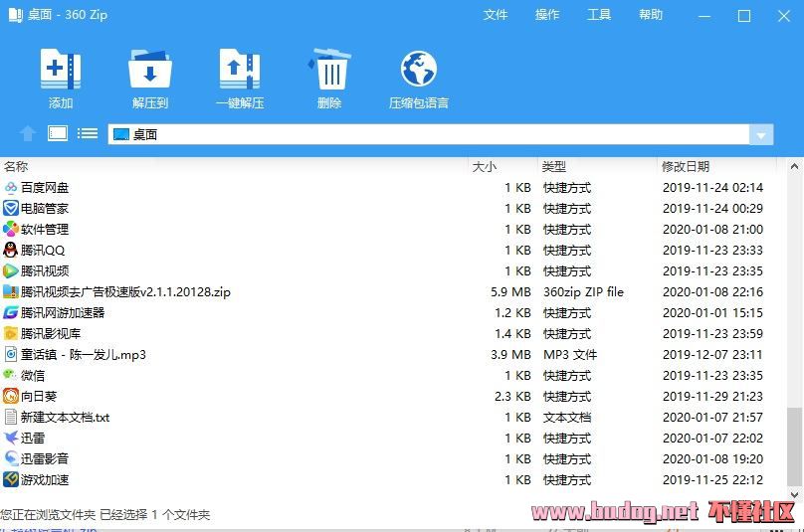Click the date 2019-11-25 22:12
Image resolution: width=804 pixels, height=532 pixels.
712,479
